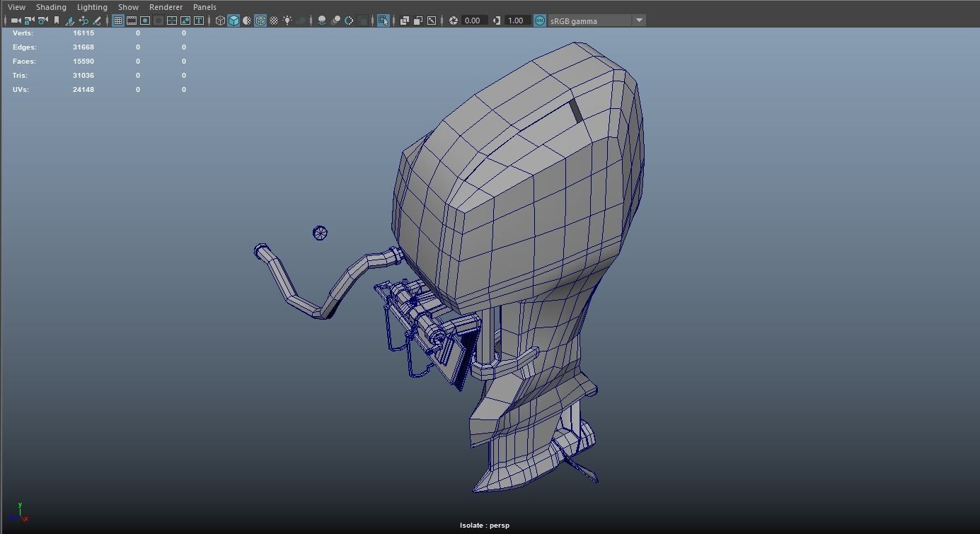
Task: Switch to Wireframe display cube icon
Action: pyautogui.click(x=220, y=21)
